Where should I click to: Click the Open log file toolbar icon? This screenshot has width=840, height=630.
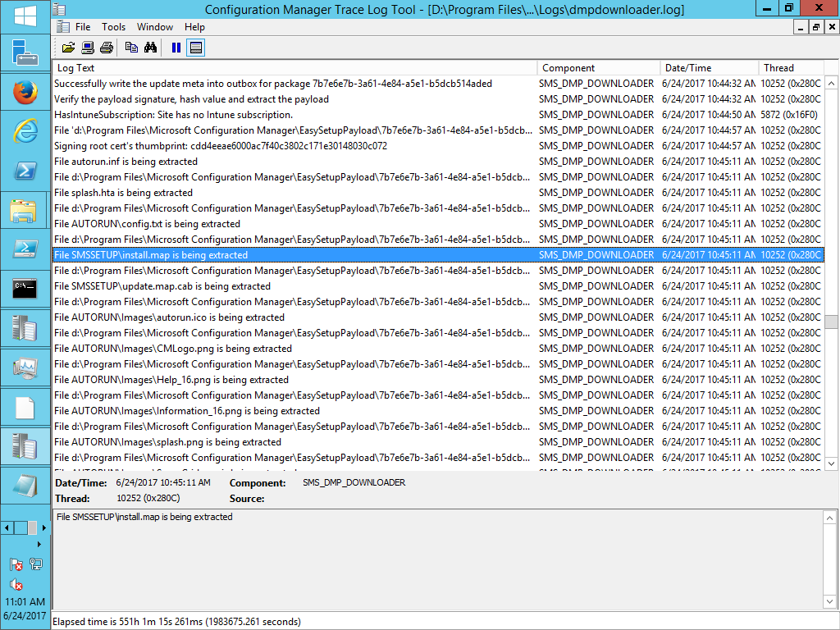tap(69, 48)
